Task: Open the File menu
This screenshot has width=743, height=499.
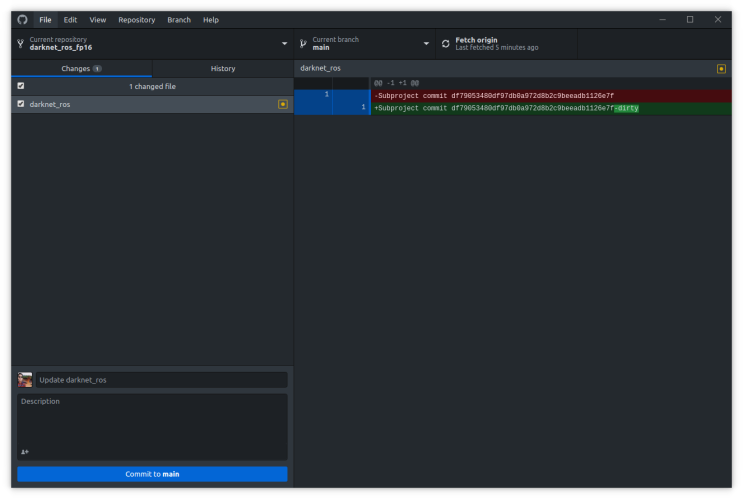Action: [45, 19]
